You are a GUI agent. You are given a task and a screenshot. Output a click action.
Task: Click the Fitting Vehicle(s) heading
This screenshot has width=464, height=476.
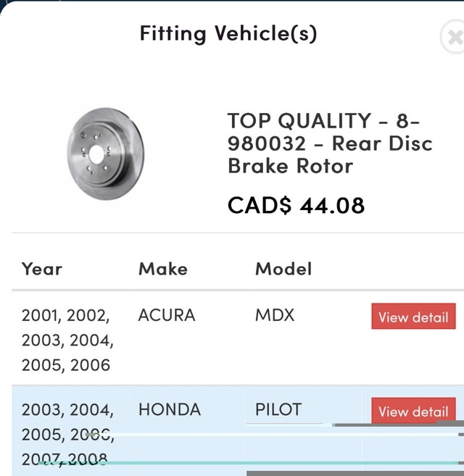coord(228,33)
